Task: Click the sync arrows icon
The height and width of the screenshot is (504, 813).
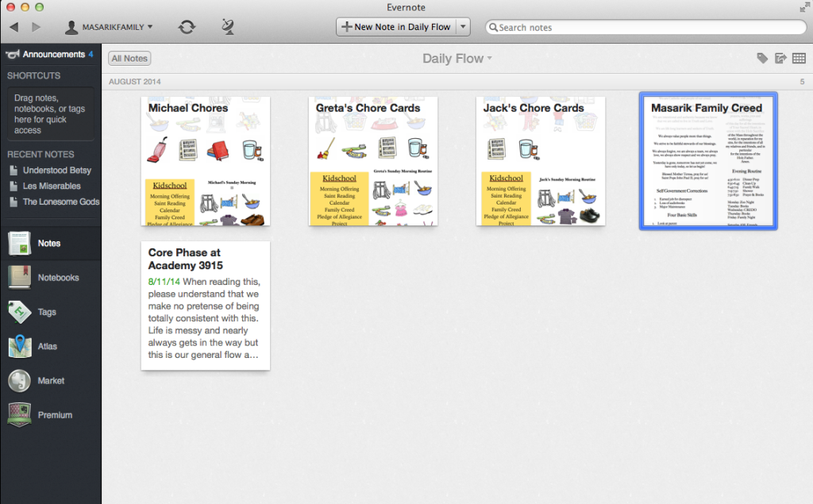Action: coord(187,27)
